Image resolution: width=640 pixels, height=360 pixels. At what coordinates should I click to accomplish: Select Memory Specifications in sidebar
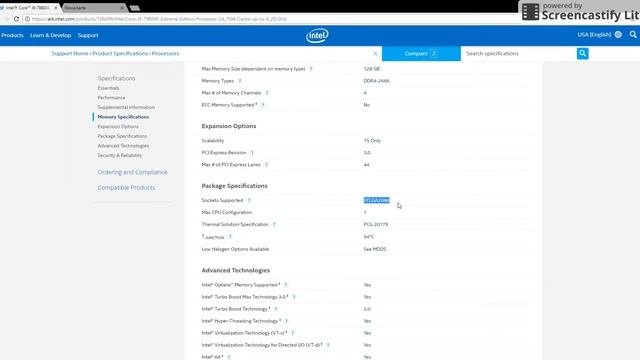(x=123, y=117)
